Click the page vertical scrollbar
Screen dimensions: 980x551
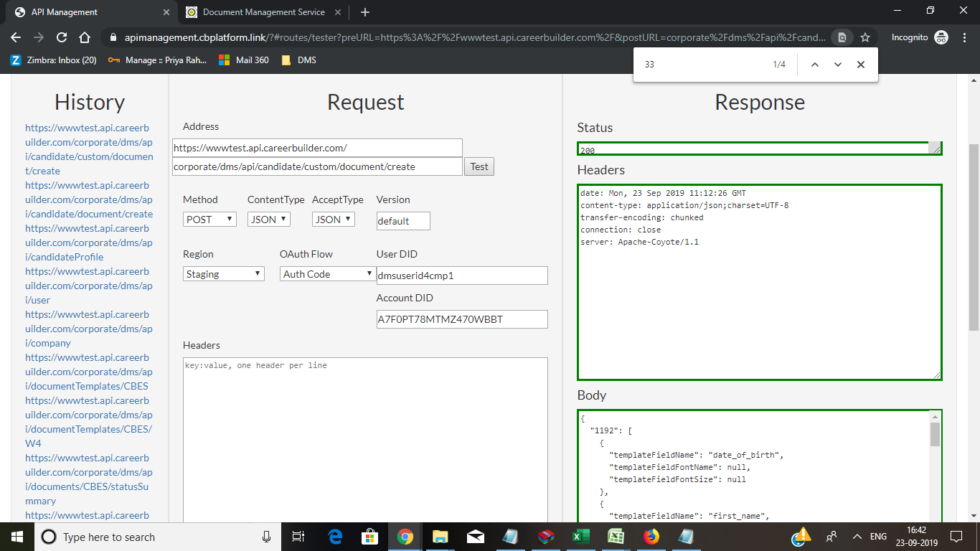pos(974,237)
